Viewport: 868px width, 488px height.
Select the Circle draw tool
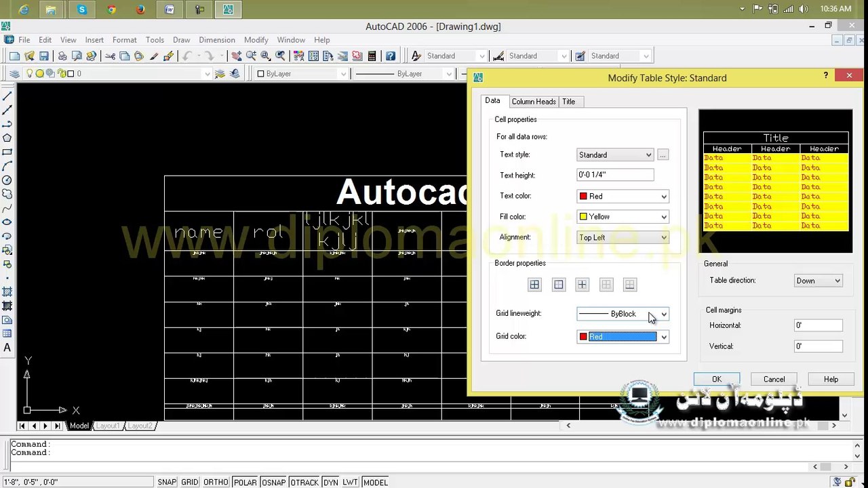(7, 180)
